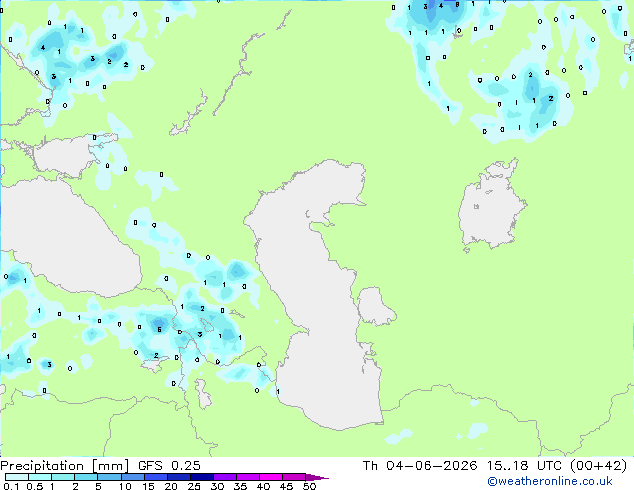This screenshot has width=634, height=490.
Task: Click the "45" legend scale label
Action: [286, 486]
